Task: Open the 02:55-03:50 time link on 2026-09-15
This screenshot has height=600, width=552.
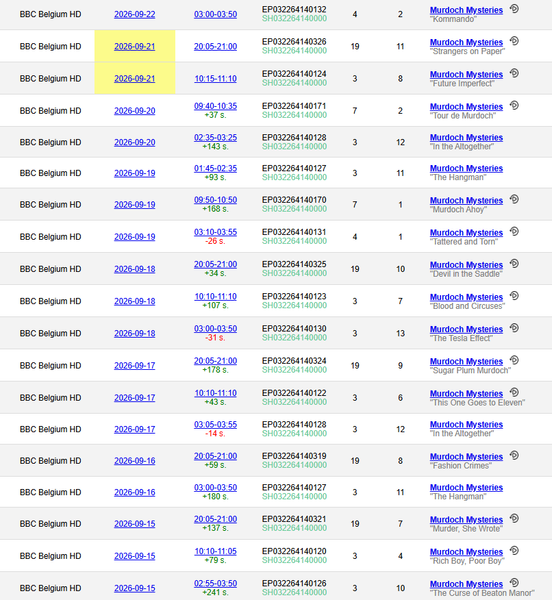Action: click(x=215, y=584)
